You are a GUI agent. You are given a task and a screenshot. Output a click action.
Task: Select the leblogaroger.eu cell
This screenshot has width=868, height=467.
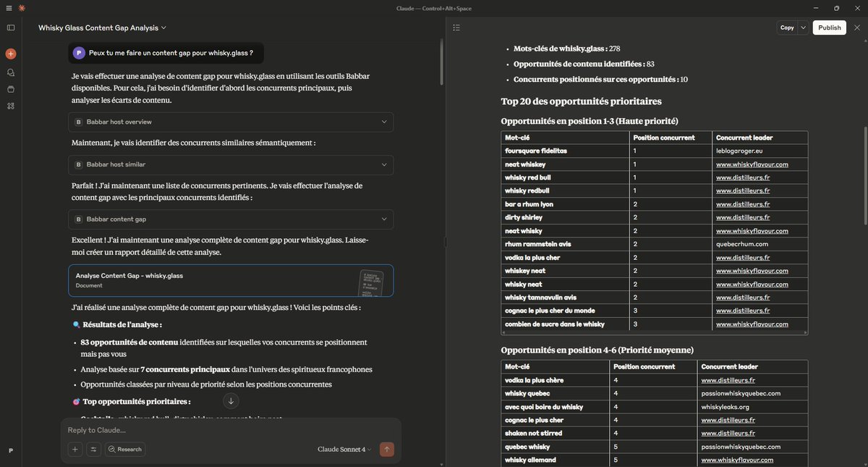click(x=759, y=151)
